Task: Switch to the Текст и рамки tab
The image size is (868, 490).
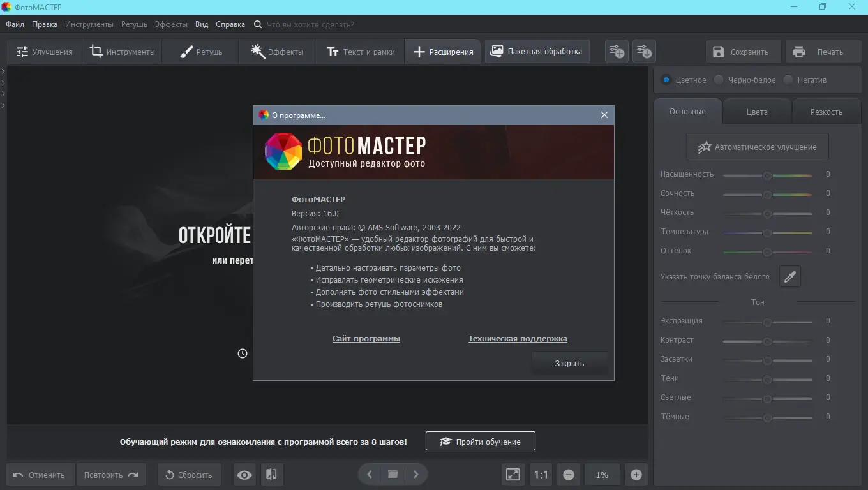Action: 360,52
